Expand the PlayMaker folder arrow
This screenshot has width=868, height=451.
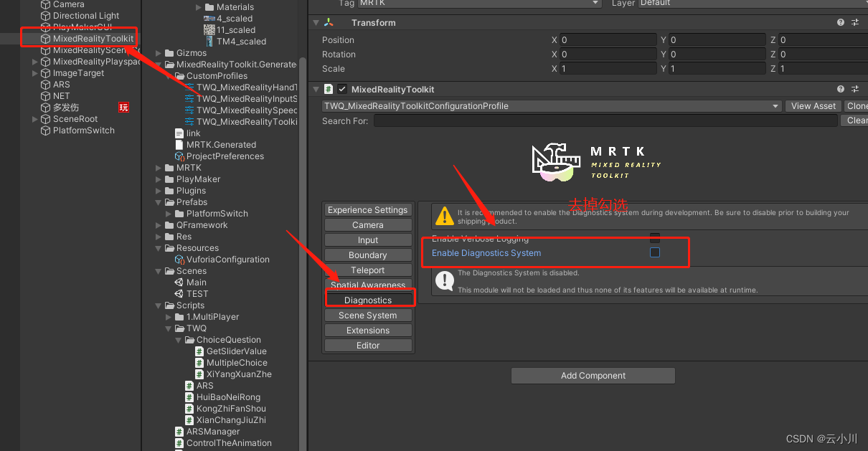point(159,179)
